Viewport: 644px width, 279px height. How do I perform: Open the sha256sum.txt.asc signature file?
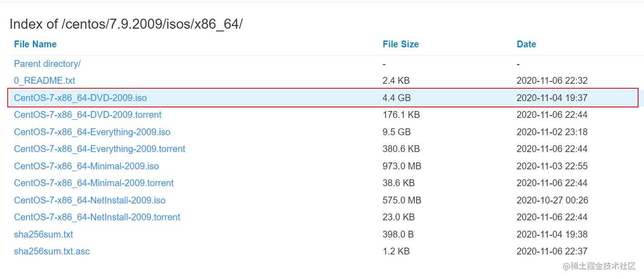[x=52, y=251]
